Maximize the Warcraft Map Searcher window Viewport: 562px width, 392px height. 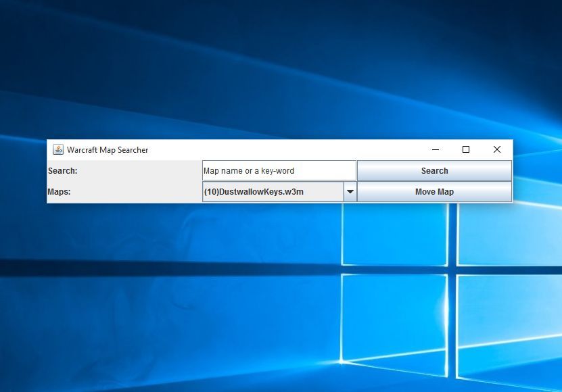coord(466,149)
